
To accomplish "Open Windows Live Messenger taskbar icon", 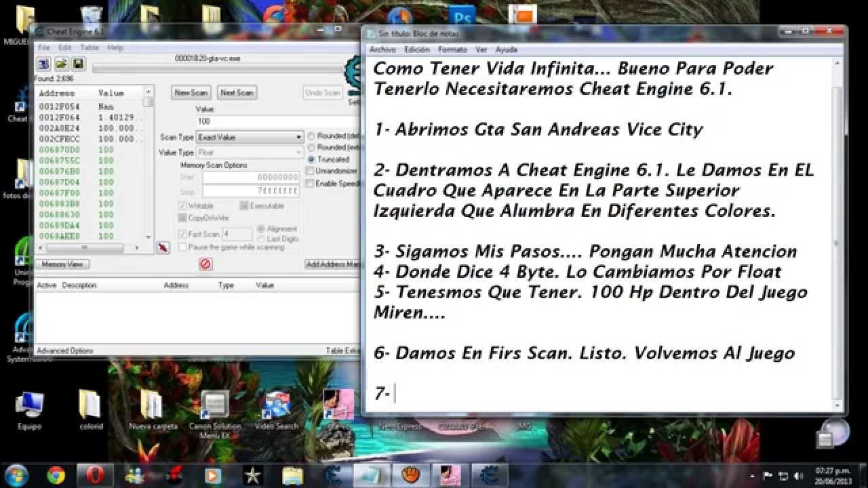I will click(x=134, y=475).
